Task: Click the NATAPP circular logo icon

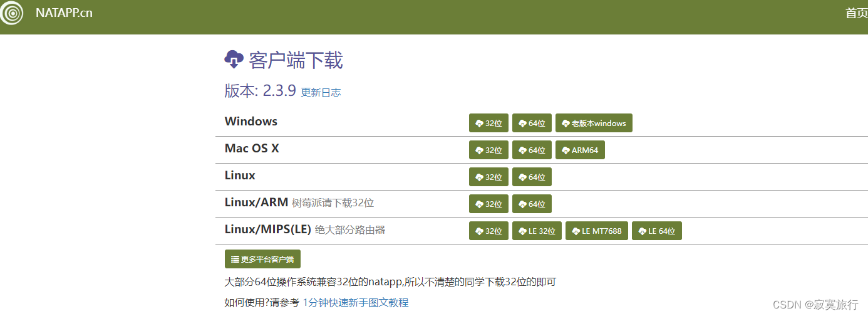Action: pyautogui.click(x=11, y=13)
